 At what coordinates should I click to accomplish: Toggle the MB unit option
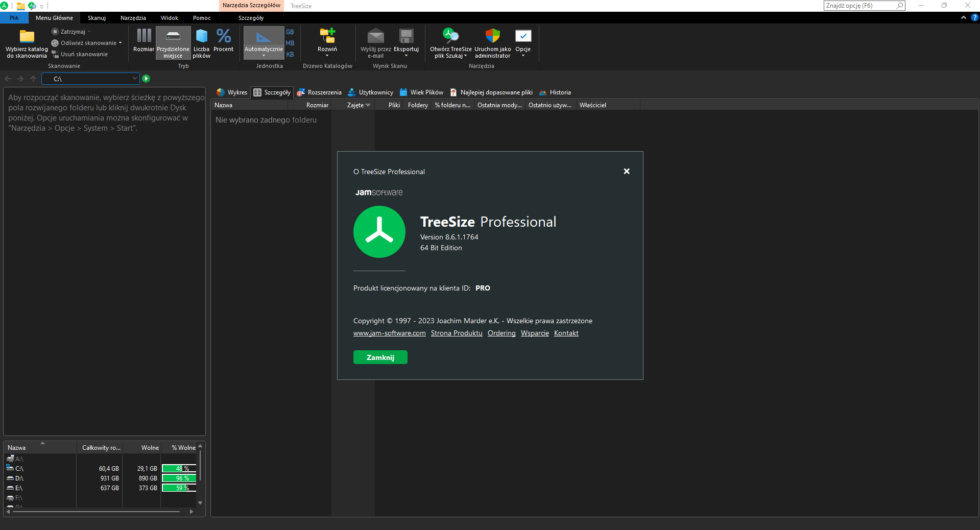tap(290, 43)
